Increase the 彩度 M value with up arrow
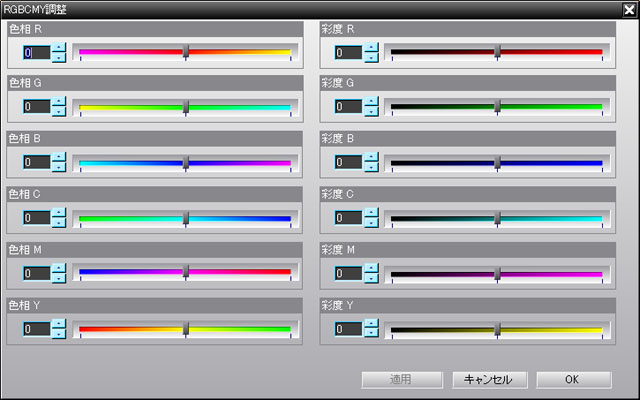 pyautogui.click(x=371, y=268)
